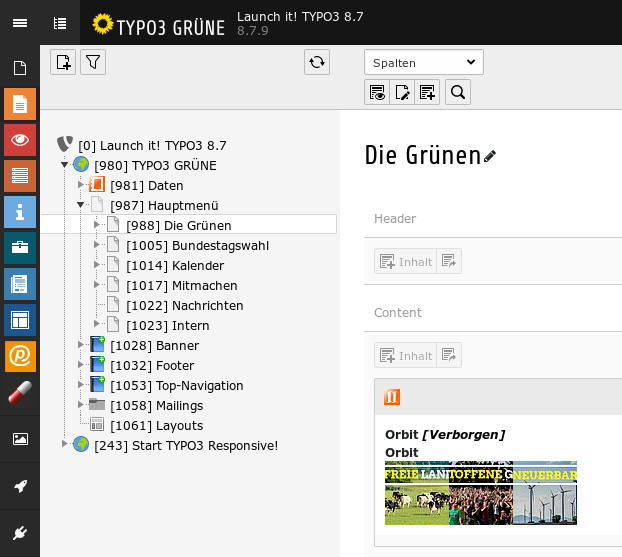Click the pencil icon to edit the page title
Image resolution: width=622 pixels, height=557 pixels.
click(490, 156)
